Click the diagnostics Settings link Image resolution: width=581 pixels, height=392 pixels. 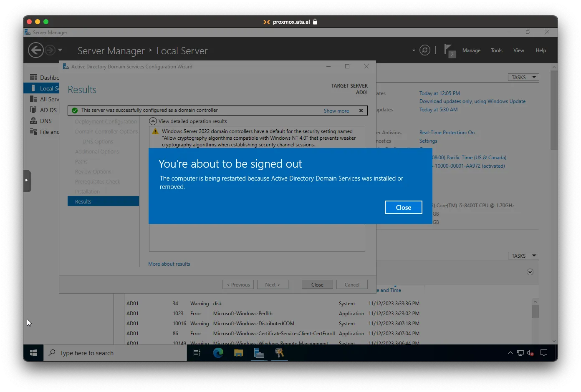click(x=428, y=141)
